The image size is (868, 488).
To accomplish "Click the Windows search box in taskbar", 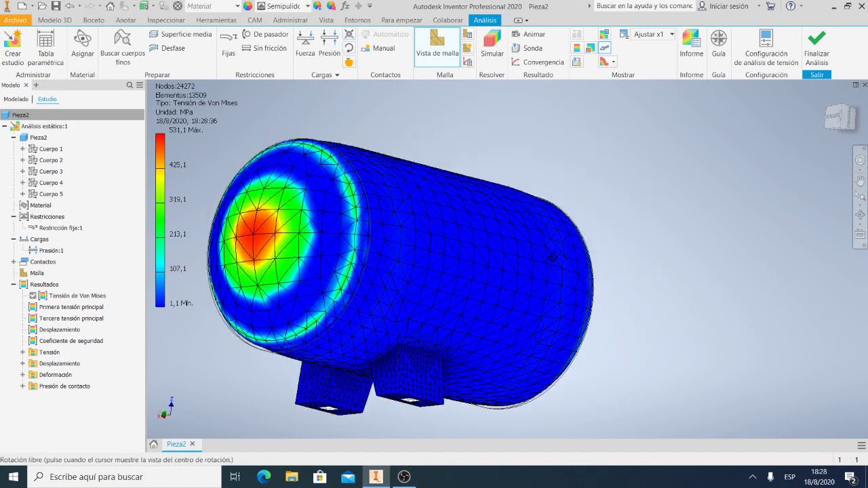I will [x=125, y=476].
